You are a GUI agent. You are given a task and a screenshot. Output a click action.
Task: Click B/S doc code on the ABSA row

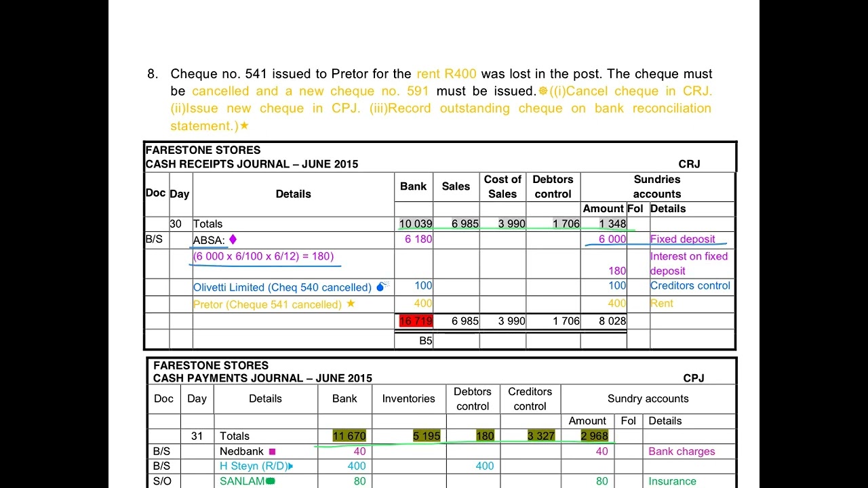(154, 239)
